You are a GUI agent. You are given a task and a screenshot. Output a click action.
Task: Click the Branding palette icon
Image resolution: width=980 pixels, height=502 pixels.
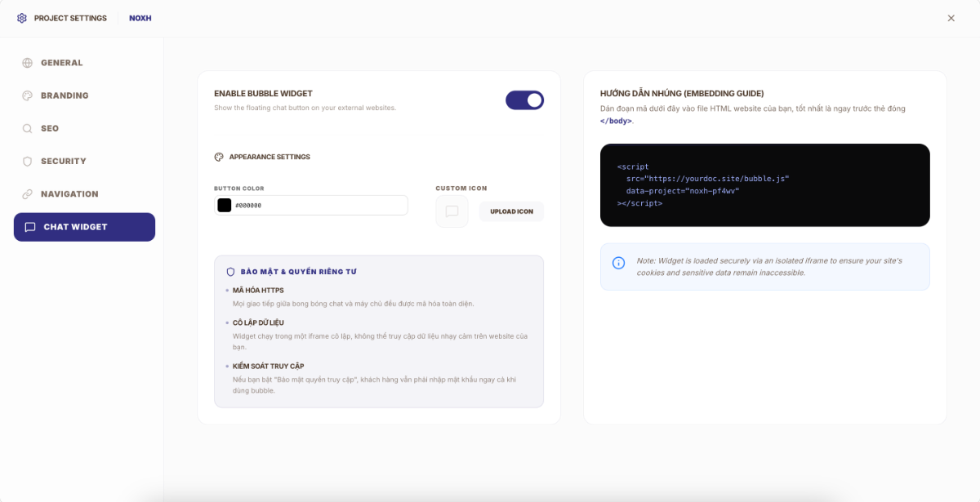[27, 96]
